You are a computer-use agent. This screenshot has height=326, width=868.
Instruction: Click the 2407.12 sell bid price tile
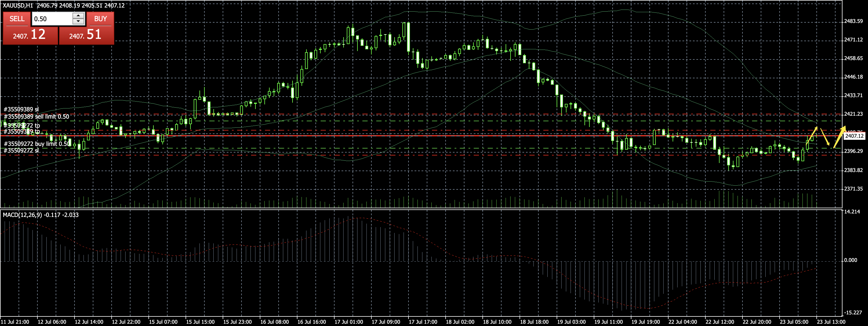tap(30, 35)
